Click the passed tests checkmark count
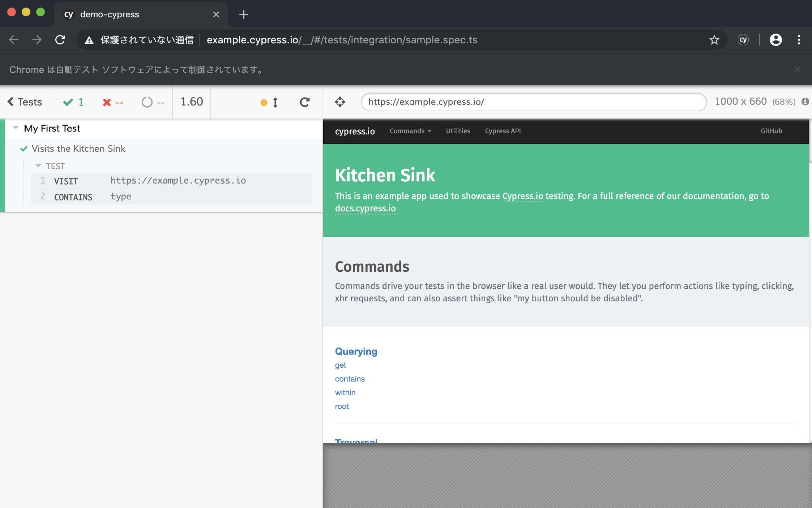This screenshot has height=508, width=812. tap(73, 102)
